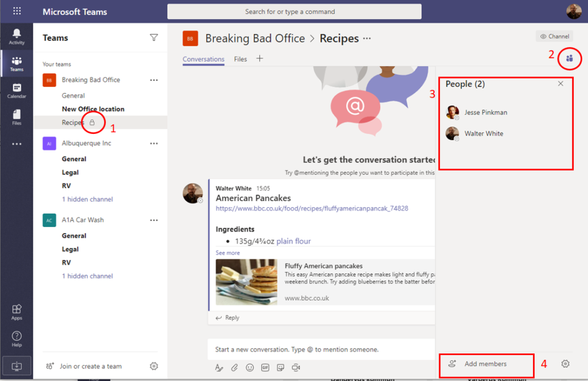Screen dimensions: 588x381
Task: Open the Activity bell icon
Action: click(17, 36)
